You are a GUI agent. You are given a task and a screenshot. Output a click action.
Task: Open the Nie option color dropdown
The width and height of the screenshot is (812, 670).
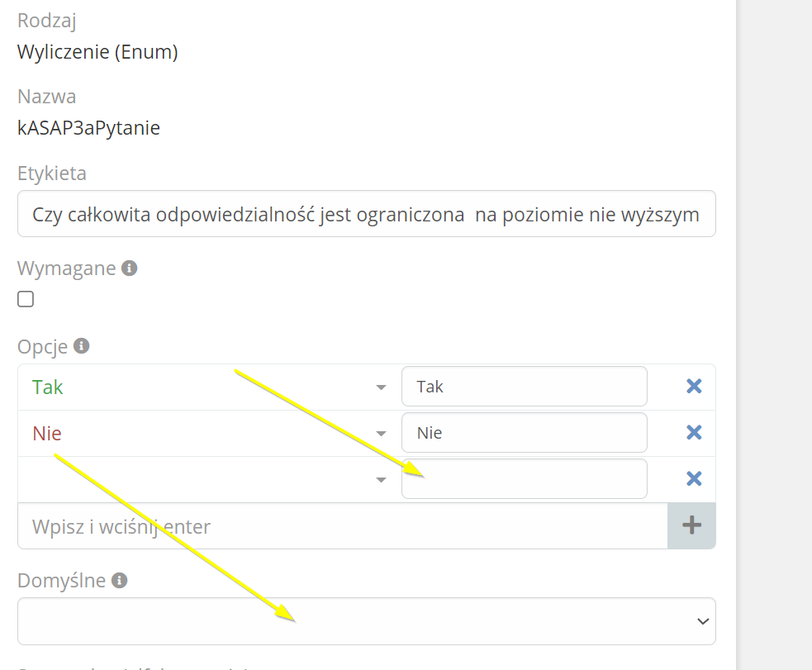point(381,434)
